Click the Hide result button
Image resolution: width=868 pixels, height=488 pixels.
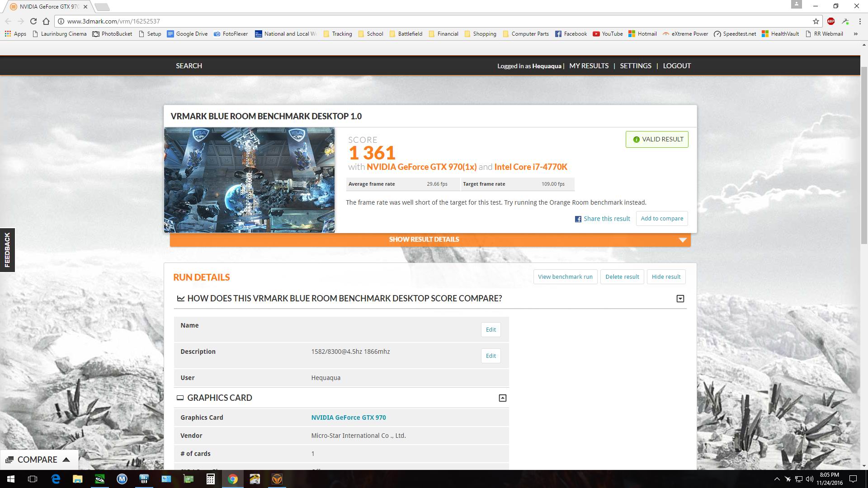666,277
